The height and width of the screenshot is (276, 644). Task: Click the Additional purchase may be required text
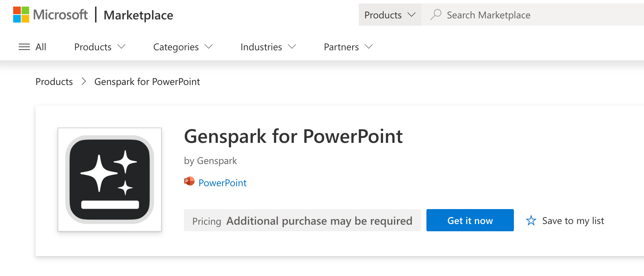point(319,221)
